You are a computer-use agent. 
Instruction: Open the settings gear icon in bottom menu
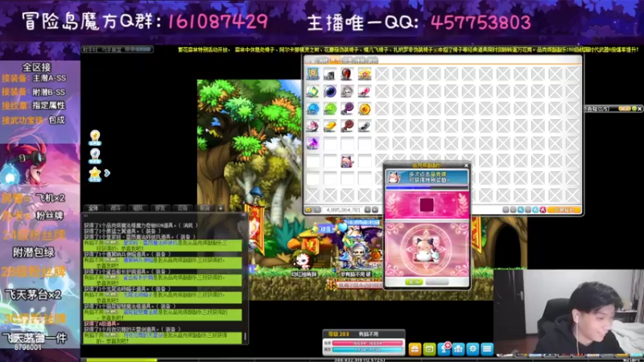[473, 349]
